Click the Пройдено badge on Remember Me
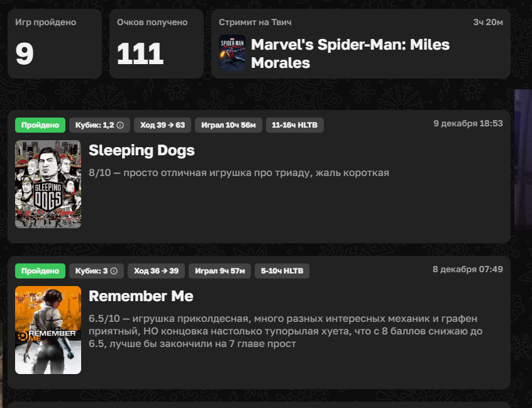The image size is (532, 408). point(40,271)
